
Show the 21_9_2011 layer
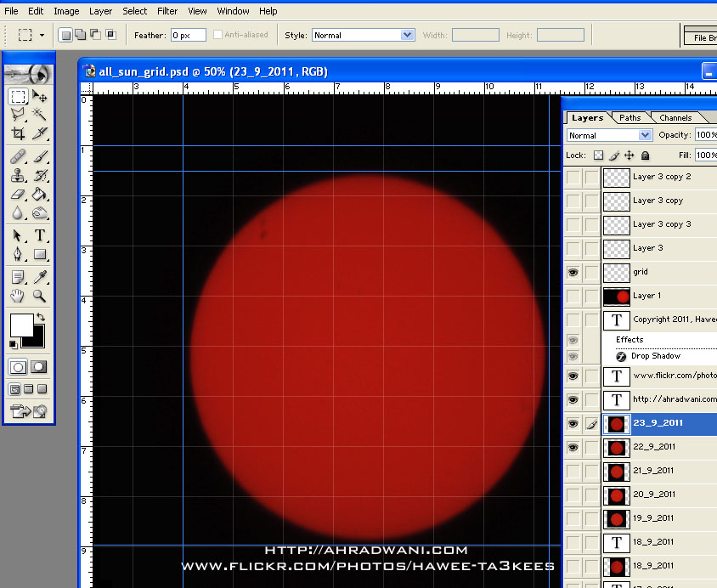click(x=573, y=471)
